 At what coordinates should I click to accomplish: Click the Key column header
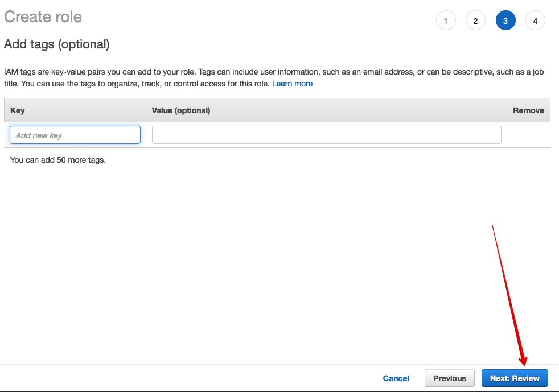[x=18, y=110]
